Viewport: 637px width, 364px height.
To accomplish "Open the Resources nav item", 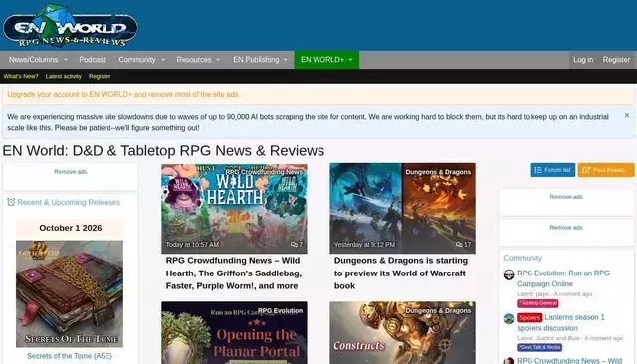I will tap(194, 60).
